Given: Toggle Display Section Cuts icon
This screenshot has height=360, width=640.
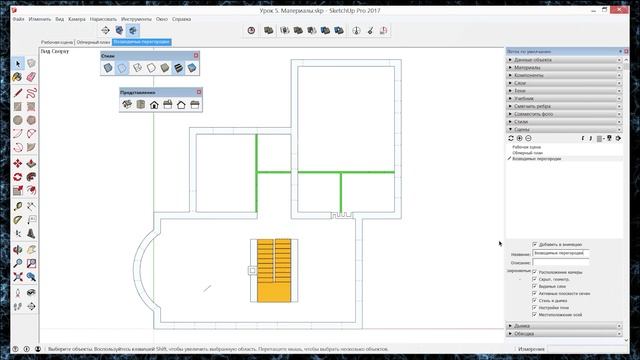Looking at the screenshot, I should click(x=133, y=30).
